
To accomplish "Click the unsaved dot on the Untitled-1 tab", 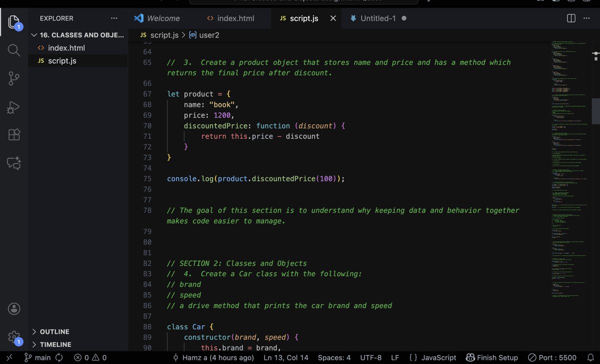I will (404, 18).
